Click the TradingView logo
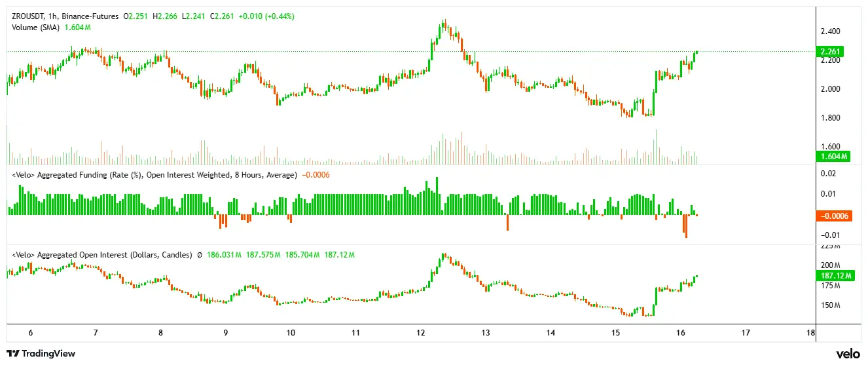 coord(41,354)
